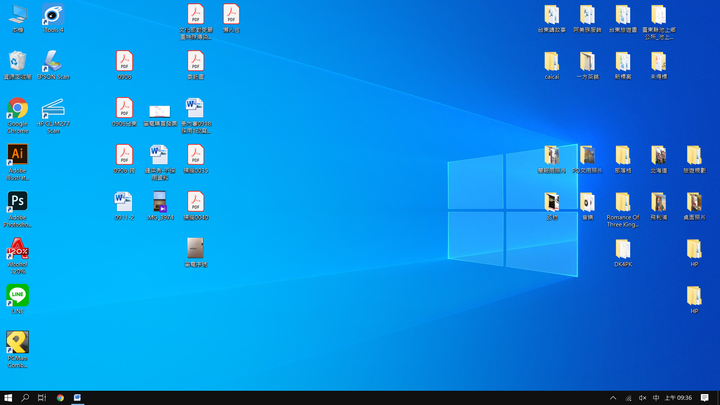Select the 0911-2 Word document
Viewport: 720px width, 405px height.
(124, 206)
